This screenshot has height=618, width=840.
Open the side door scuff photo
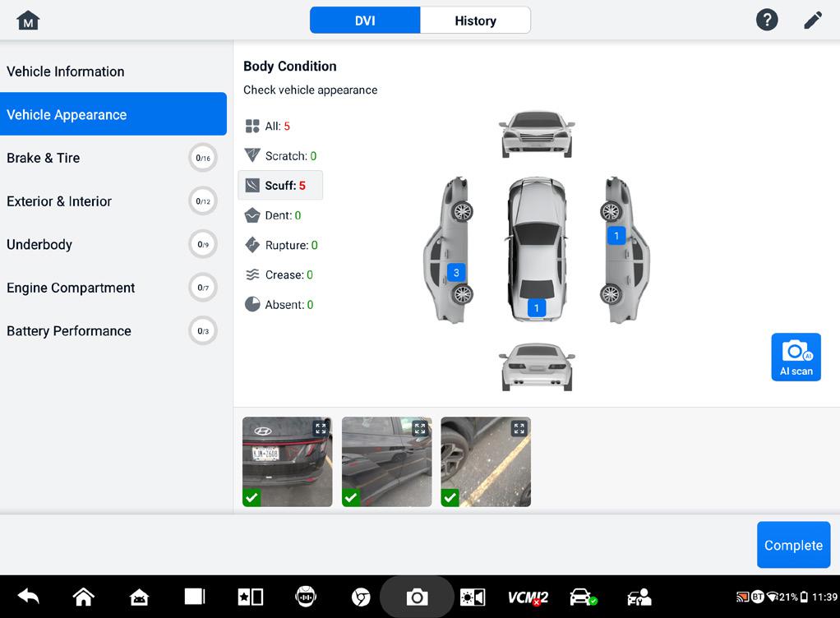click(x=387, y=462)
